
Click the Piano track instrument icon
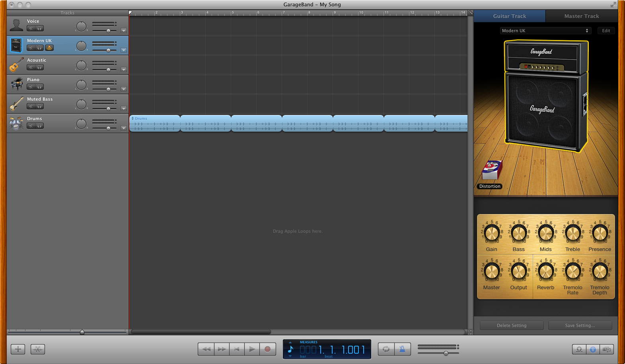click(x=16, y=84)
